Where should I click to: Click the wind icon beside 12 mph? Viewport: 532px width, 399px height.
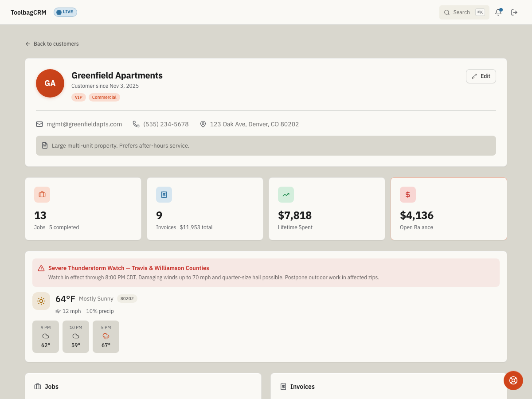(x=58, y=311)
